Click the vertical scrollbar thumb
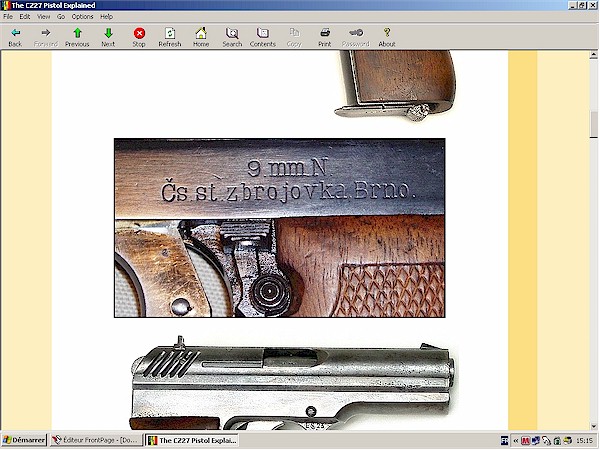Viewport: 600px width, 450px height. (593, 124)
